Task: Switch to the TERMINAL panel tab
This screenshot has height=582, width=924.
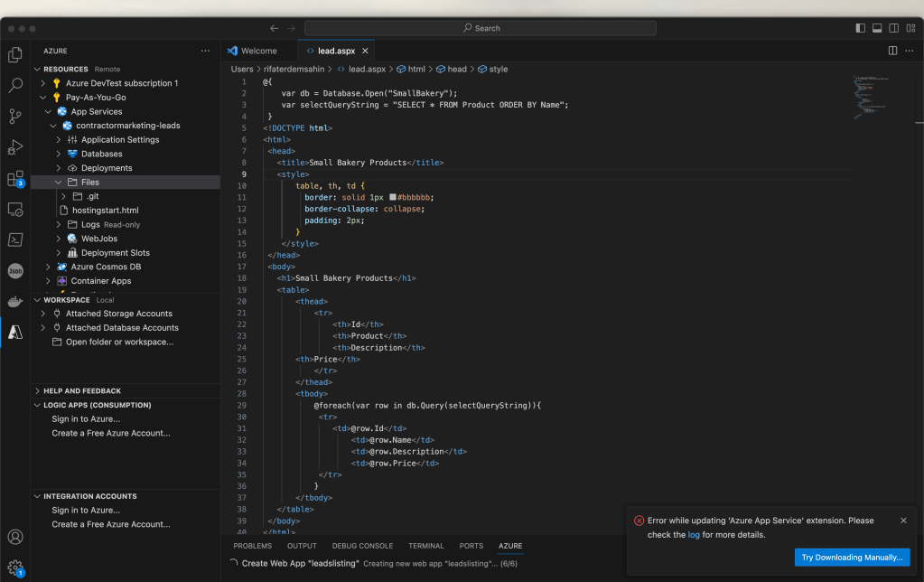Action: point(426,546)
